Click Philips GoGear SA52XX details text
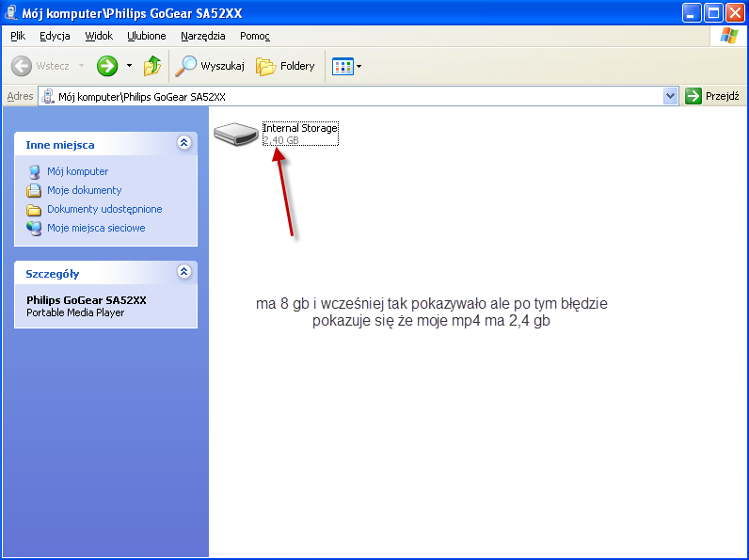 pos(87,300)
